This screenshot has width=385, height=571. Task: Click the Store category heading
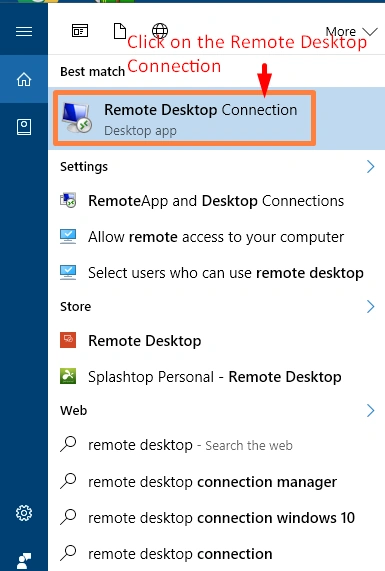(76, 307)
